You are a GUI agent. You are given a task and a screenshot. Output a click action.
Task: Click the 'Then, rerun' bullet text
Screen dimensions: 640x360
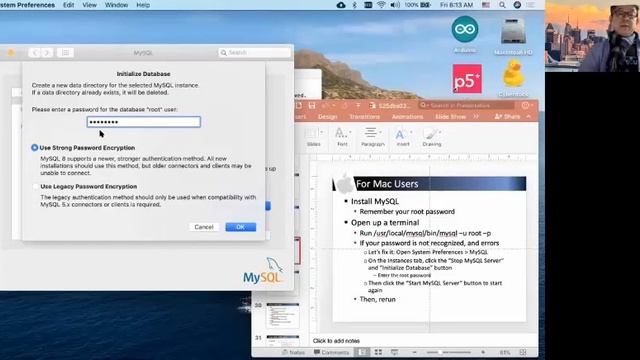(377, 299)
